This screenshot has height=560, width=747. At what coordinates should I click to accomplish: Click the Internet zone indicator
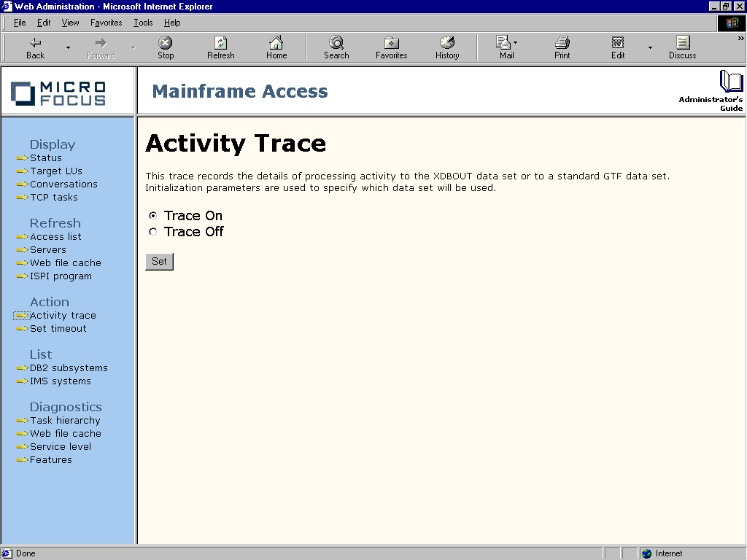click(x=668, y=553)
